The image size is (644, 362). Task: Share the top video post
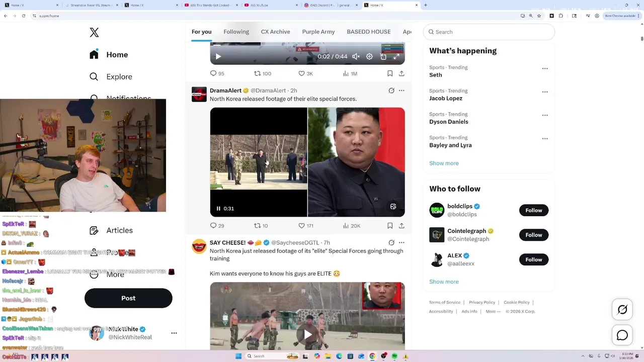click(x=401, y=73)
